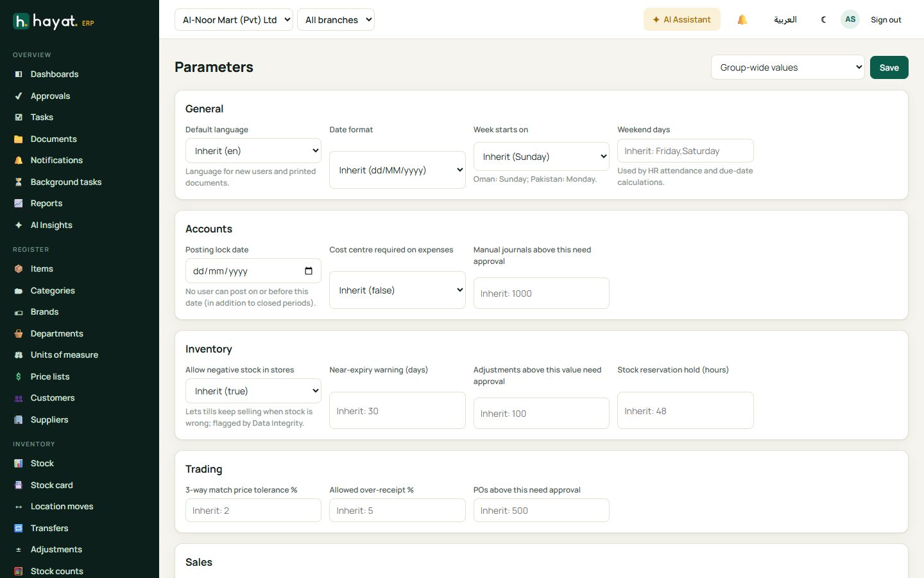
Task: Open the posting lock date calendar picker
Action: (309, 271)
